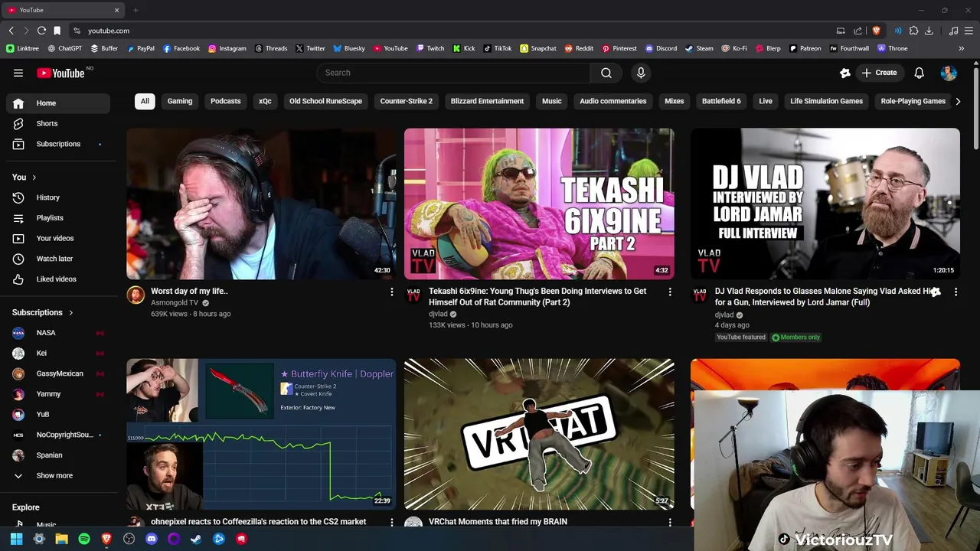Open Discord from the taskbar
Image resolution: width=980 pixels, height=551 pixels.
(152, 539)
